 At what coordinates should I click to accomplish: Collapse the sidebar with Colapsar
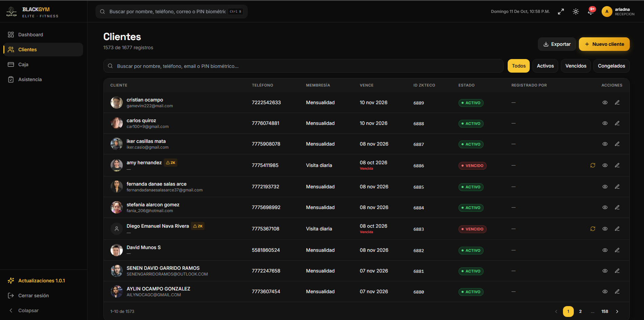[43, 310]
